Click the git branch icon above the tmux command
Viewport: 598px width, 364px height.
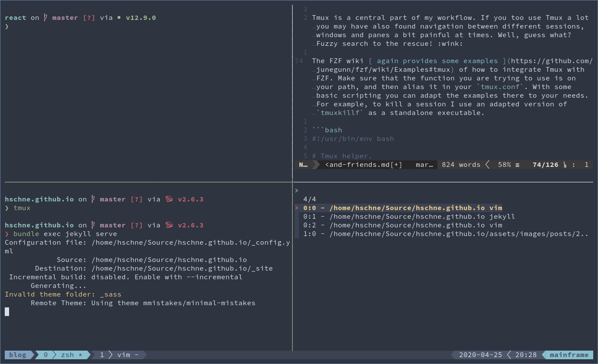(93, 199)
